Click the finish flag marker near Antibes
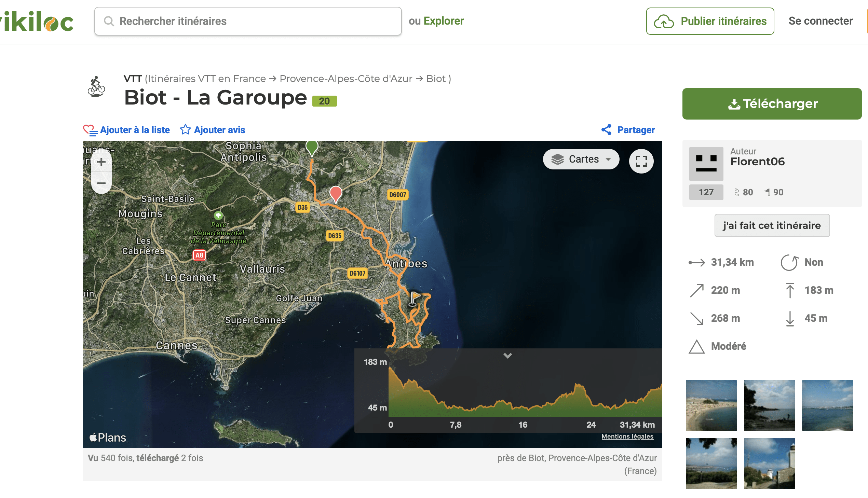This screenshot has width=868, height=498. (414, 298)
